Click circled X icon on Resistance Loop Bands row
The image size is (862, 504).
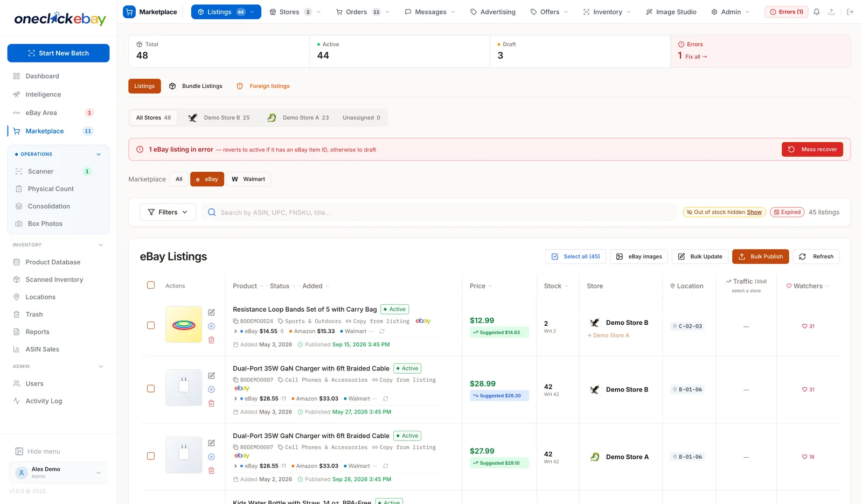coord(211,326)
